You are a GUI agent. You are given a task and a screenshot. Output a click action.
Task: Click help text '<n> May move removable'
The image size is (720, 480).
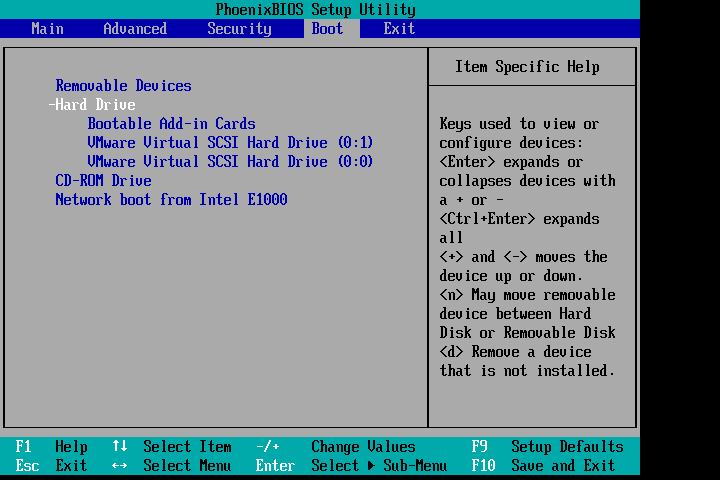point(527,295)
